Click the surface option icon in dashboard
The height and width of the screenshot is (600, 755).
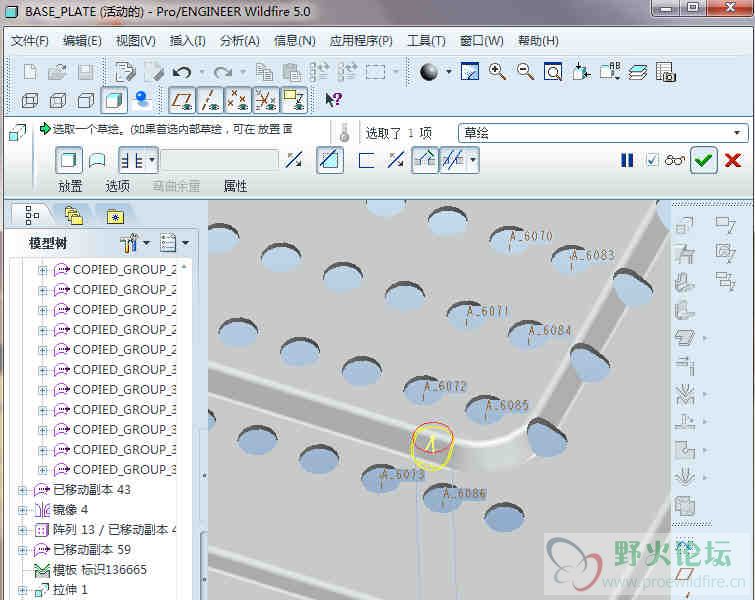[x=97, y=160]
